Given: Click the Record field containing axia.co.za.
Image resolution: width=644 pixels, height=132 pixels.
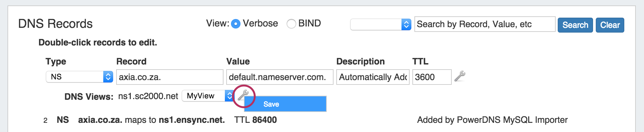Looking at the screenshot, I should point(169,77).
